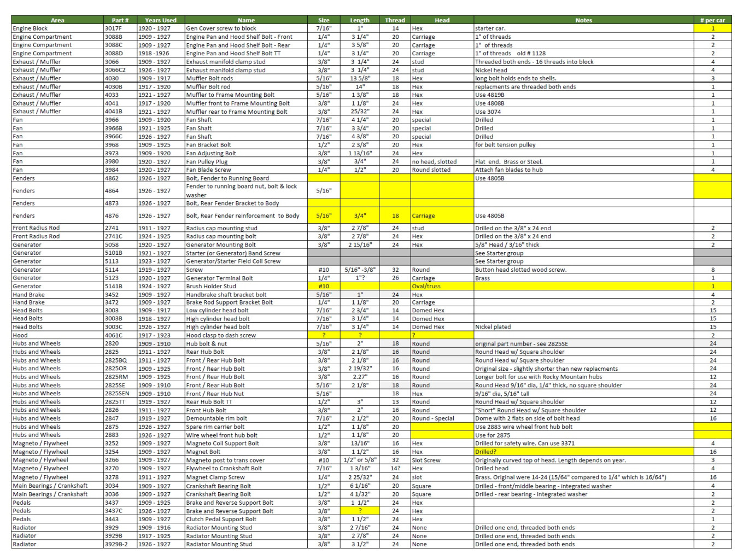Click 'Fender to running board nut, bolt & lock washer'
The image size is (749, 560).
tap(246, 191)
